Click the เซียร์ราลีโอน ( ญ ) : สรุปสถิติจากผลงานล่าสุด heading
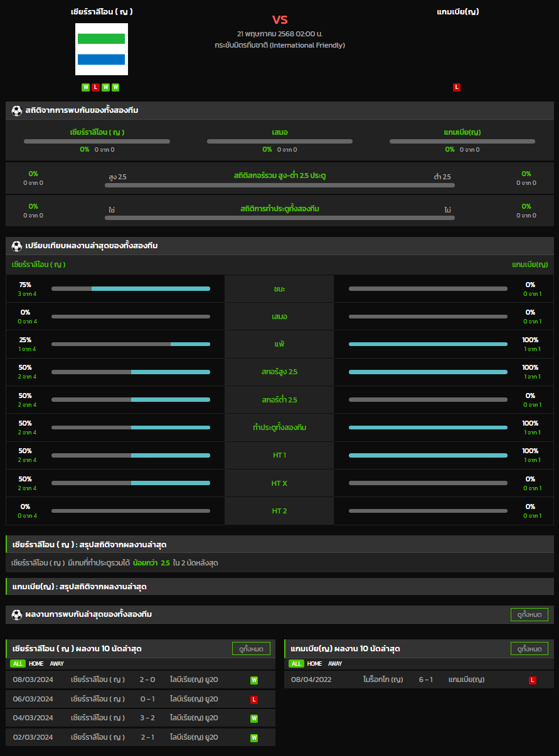Screen dimensions: 559x756 pos(90,544)
